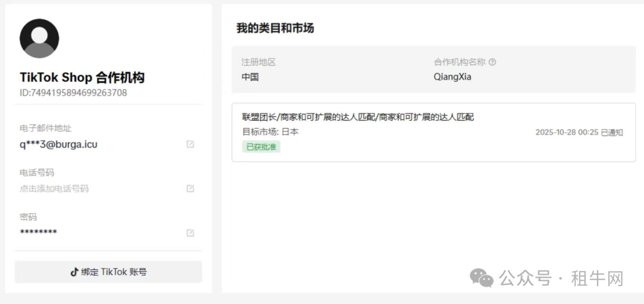Edit the password pencil icon
This screenshot has height=304, width=644.
[x=190, y=233]
